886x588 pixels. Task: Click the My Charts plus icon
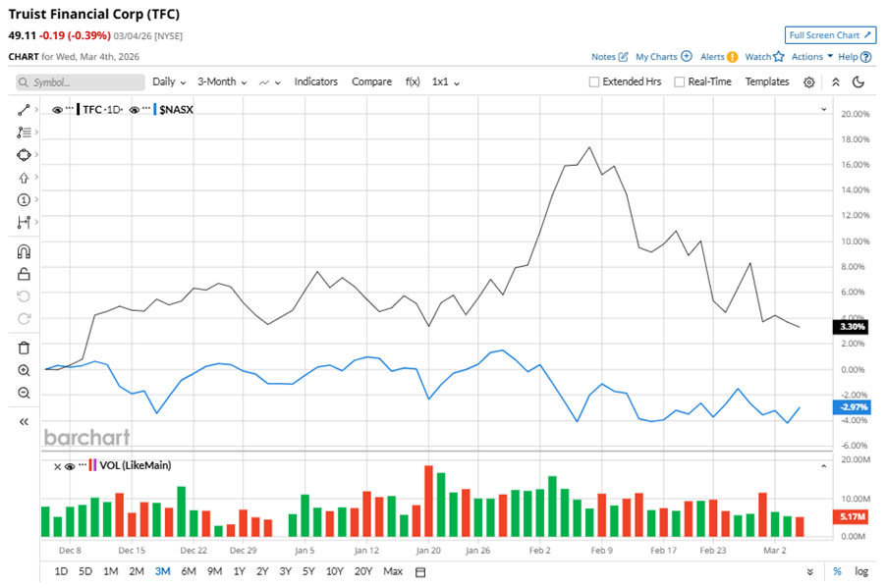click(x=687, y=56)
